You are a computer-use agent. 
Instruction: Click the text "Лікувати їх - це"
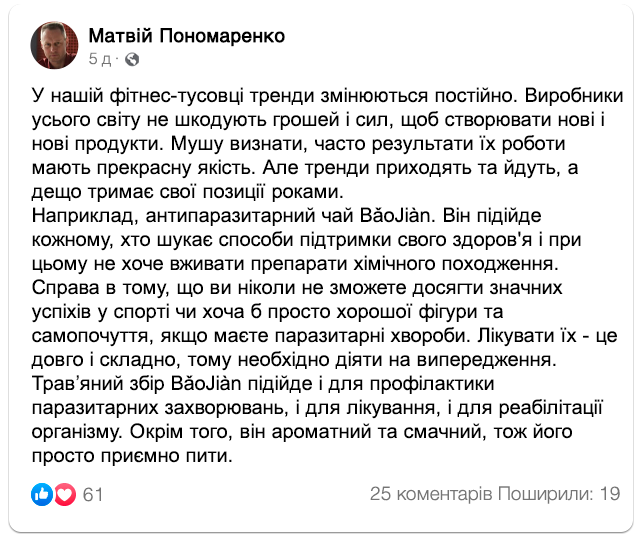point(554,336)
